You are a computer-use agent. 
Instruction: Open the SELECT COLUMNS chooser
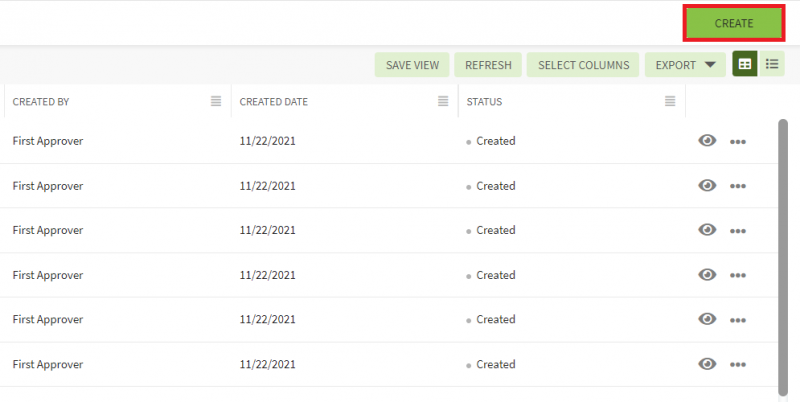pos(583,65)
